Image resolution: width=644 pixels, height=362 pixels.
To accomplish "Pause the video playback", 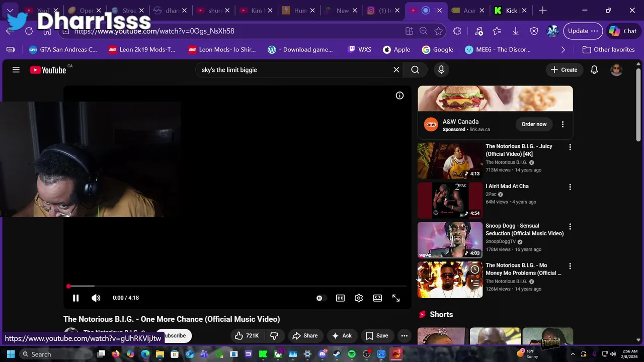I will coord(75,298).
